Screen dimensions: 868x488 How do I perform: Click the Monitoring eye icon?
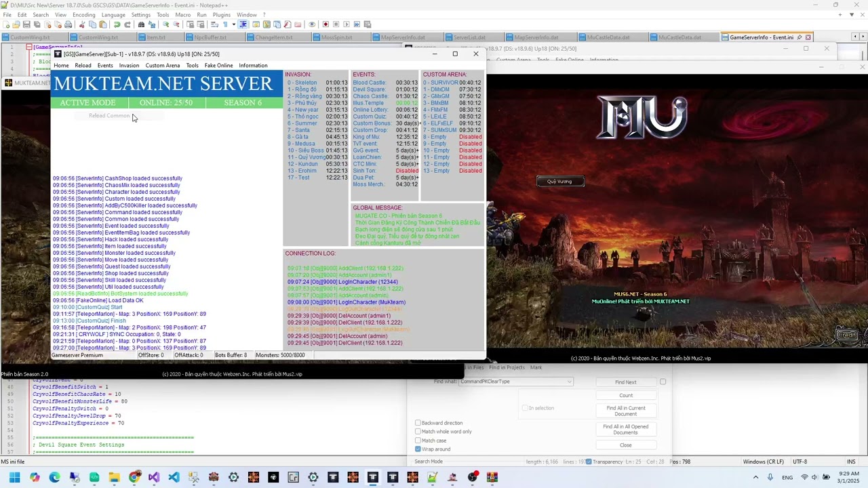[x=312, y=24]
